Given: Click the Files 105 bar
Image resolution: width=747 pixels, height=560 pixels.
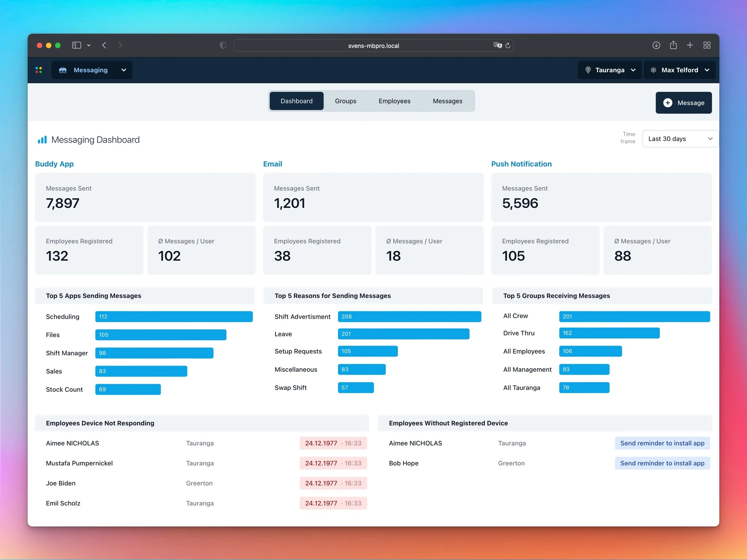Looking at the screenshot, I should [161, 335].
